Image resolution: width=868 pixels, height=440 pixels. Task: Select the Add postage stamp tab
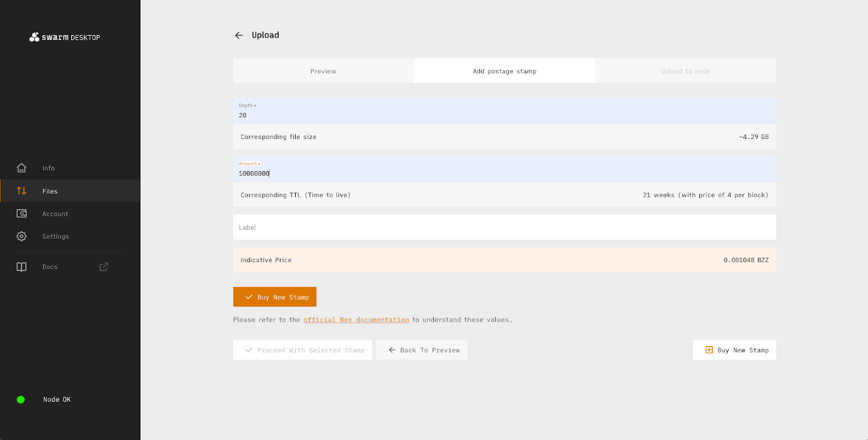tap(505, 71)
